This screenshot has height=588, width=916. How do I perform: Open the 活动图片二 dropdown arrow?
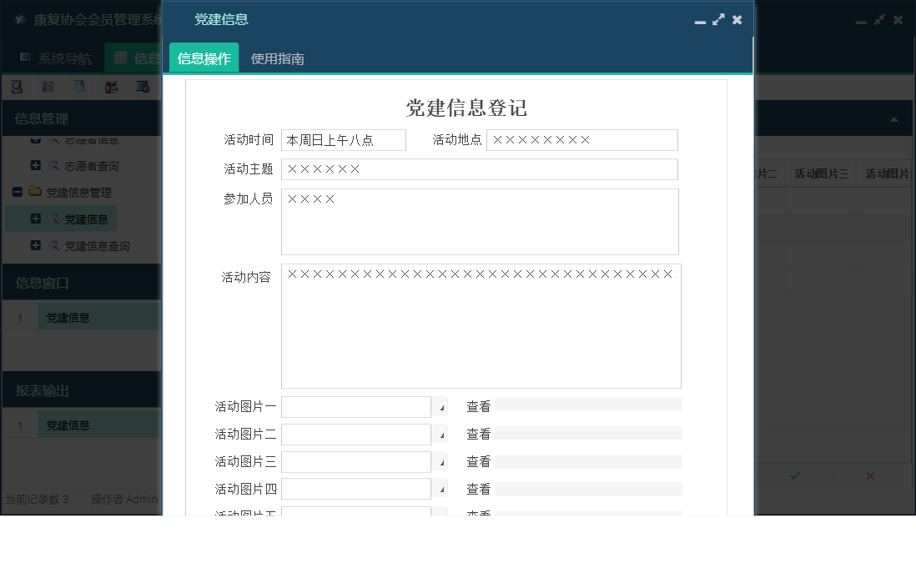pyautogui.click(x=440, y=434)
